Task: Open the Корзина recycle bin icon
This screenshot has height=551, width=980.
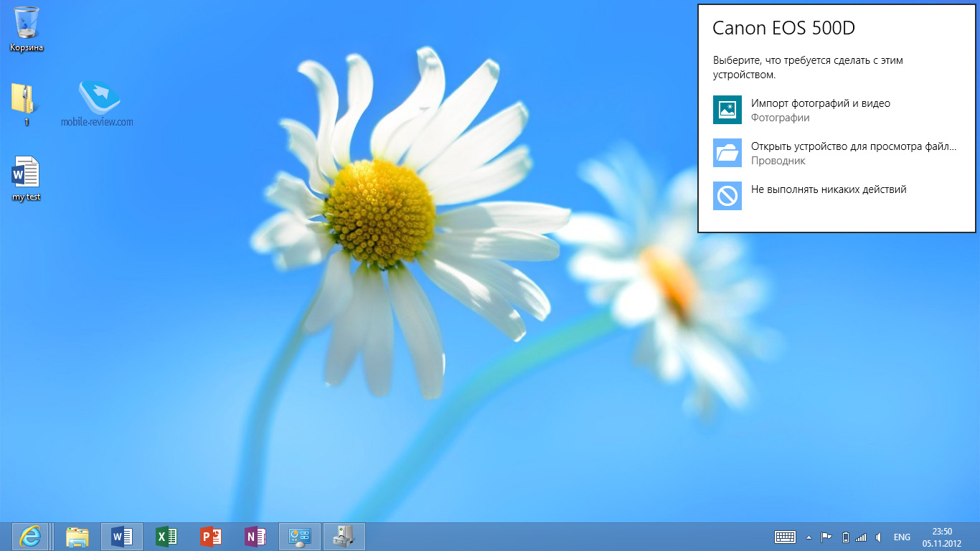Action: [27, 29]
